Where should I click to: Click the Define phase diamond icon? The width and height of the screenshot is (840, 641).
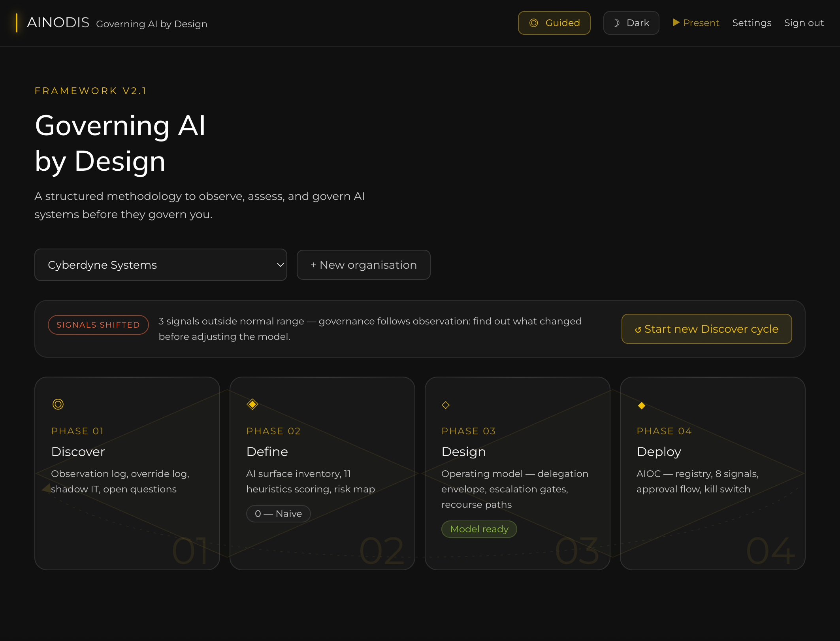(x=252, y=404)
